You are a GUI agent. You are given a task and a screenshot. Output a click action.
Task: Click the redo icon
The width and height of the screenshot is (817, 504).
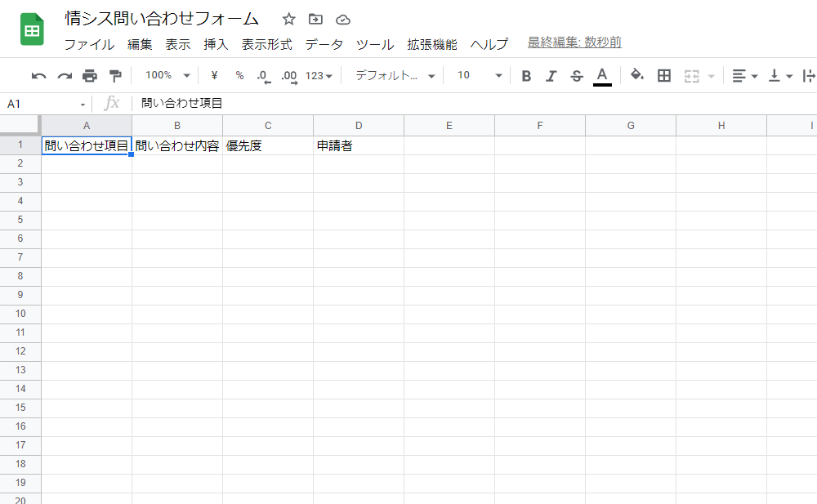point(64,74)
